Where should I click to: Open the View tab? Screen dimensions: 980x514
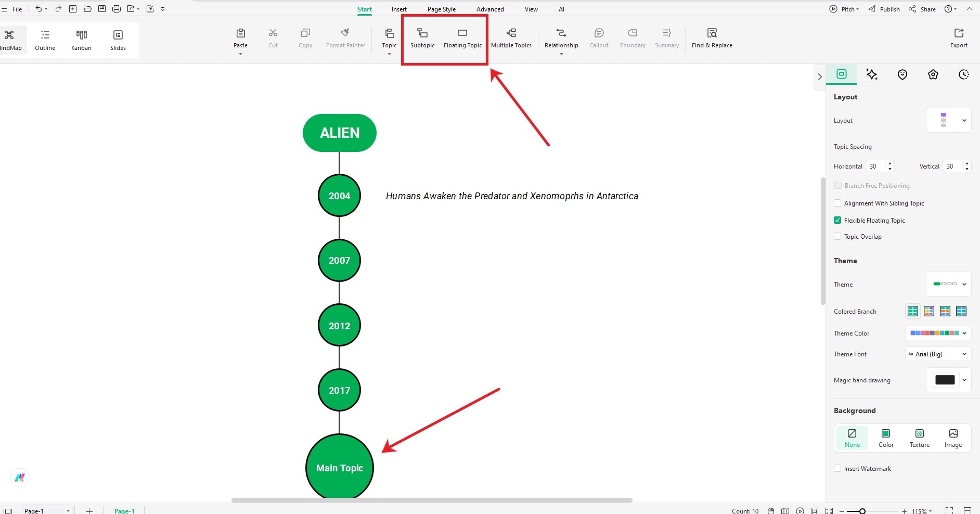point(531,9)
